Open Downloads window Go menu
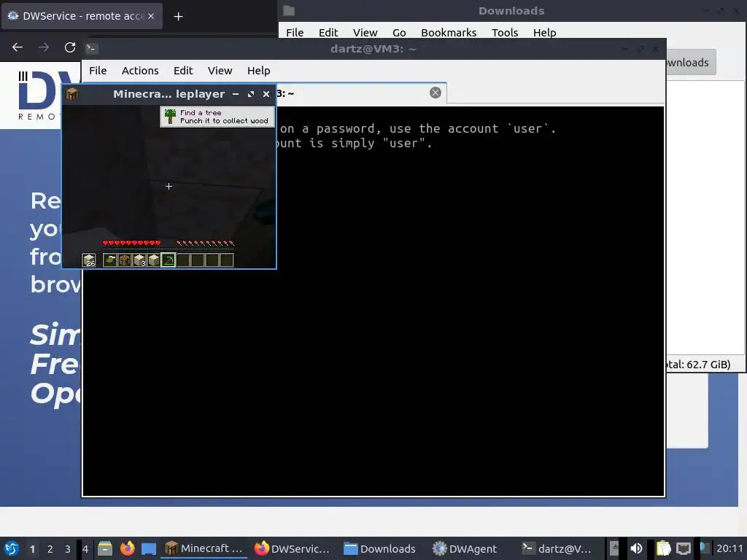 coord(399,32)
